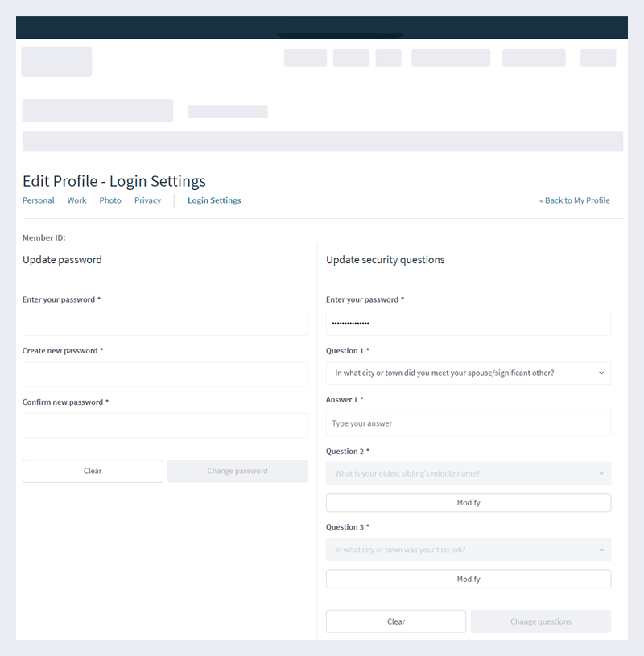Select the Login Settings tab

(x=214, y=200)
